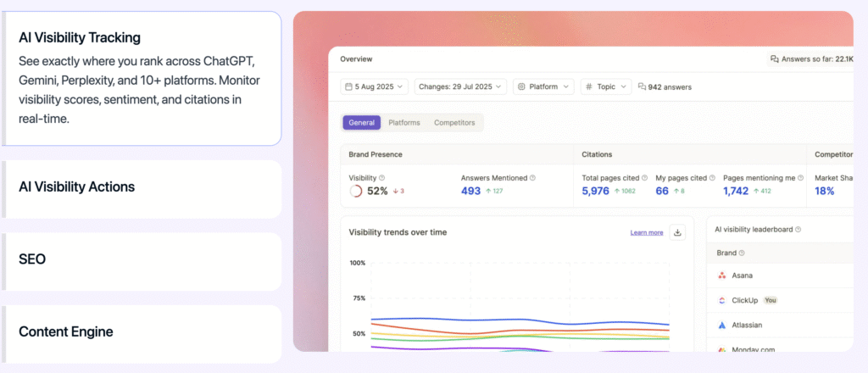
Task: Expand the Topic filter dropdown
Action: pos(606,86)
